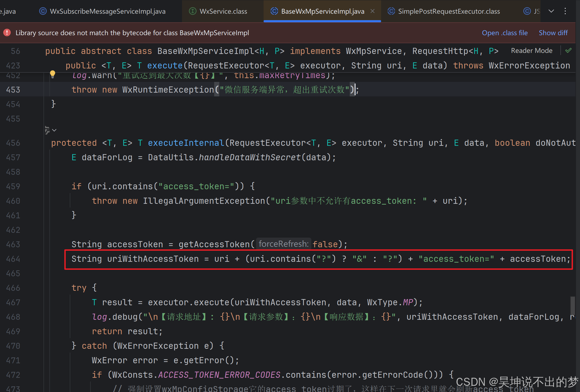Close the BaseWxMpServiceImpl.java tab
The height and width of the screenshot is (392, 580).
pos(373,11)
